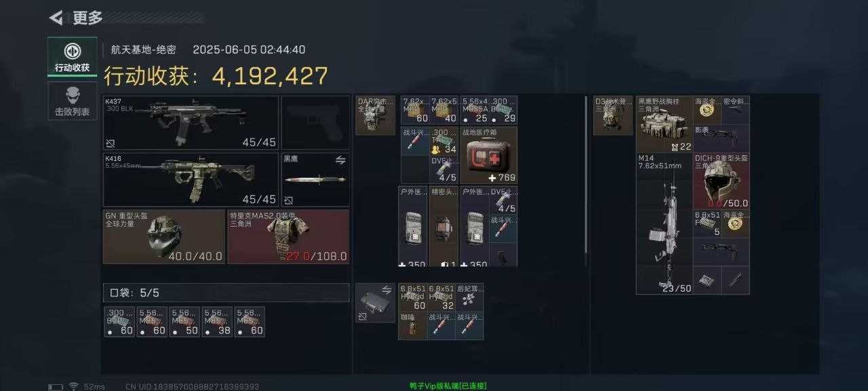The width and height of the screenshot is (868, 391).
Task: Select the 特里克MAS2.0 armor
Action: tap(288, 236)
